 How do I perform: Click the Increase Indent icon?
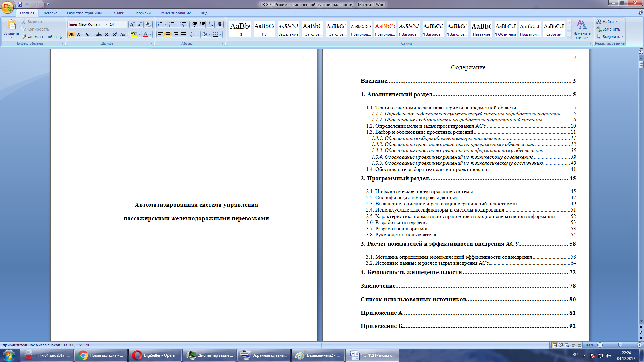click(202, 24)
